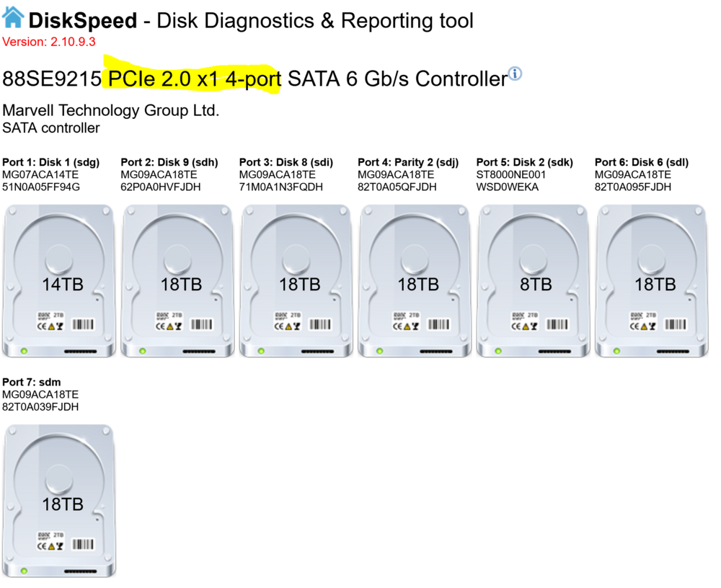Click the Port 7: sdm label
The width and height of the screenshot is (721, 588).
31,382
